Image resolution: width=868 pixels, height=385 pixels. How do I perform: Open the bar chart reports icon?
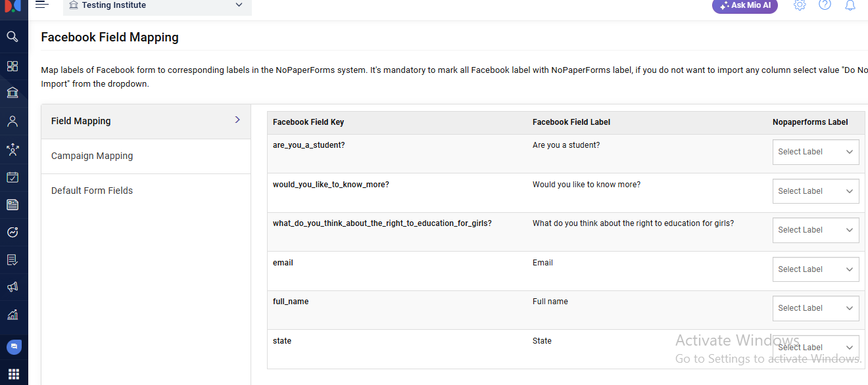click(x=12, y=315)
